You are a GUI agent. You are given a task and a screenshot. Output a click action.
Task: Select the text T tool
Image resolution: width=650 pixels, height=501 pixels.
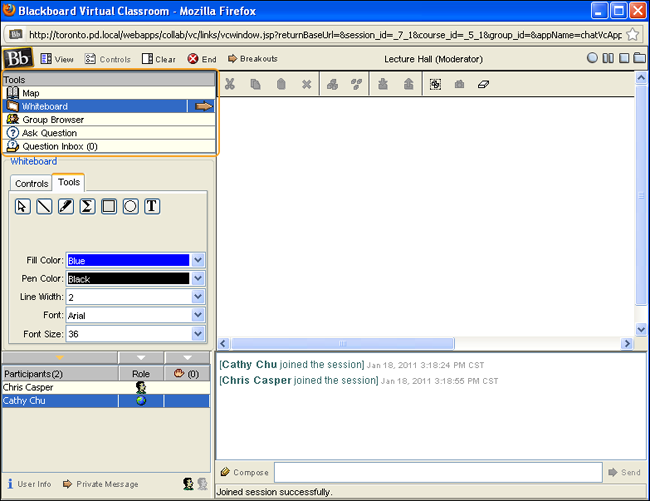[x=152, y=206]
